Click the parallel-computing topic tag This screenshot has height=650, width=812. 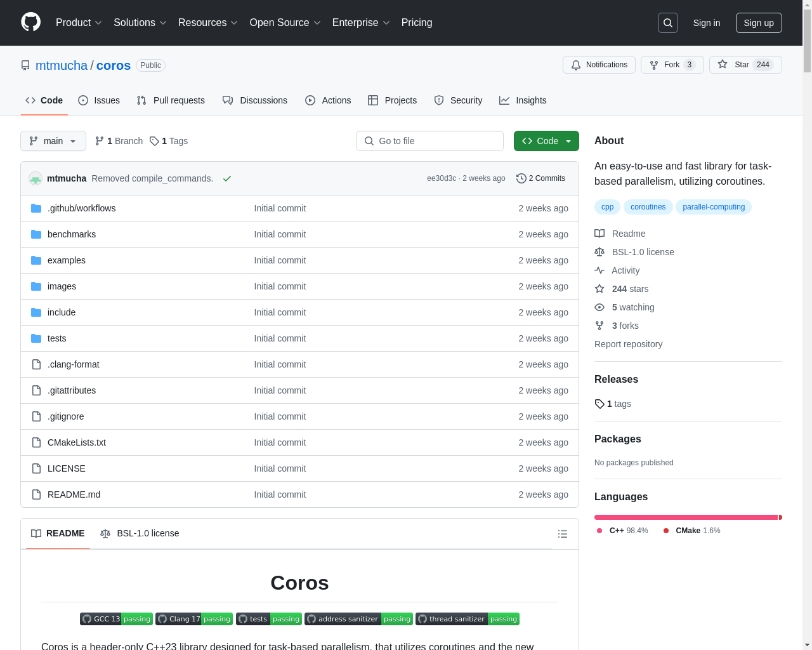[714, 207]
